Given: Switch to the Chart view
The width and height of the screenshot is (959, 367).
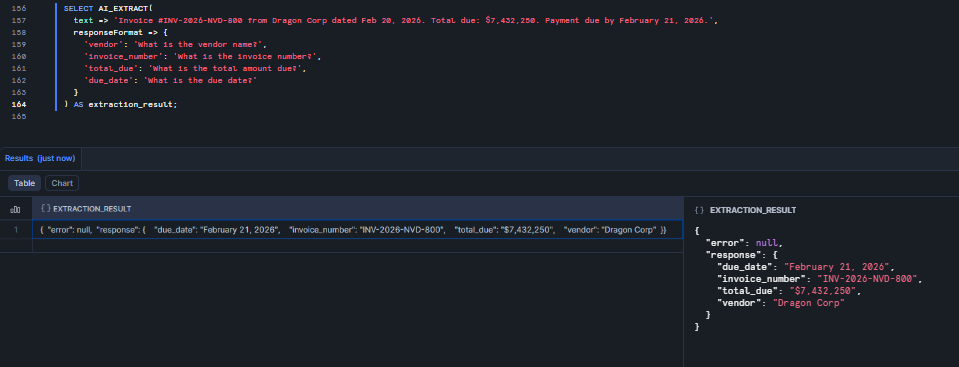Looking at the screenshot, I should point(62,183).
